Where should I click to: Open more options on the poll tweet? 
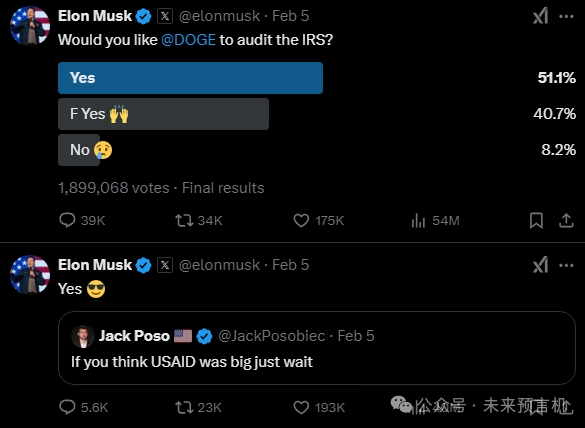(x=566, y=16)
